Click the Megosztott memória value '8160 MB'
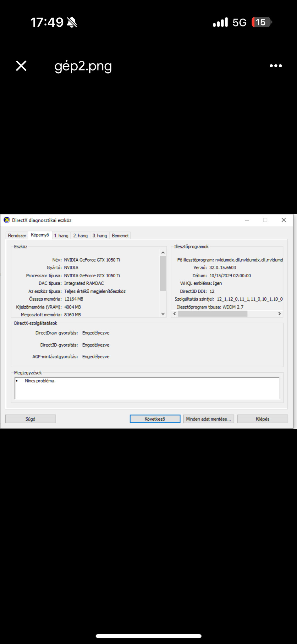The image size is (297, 644). pyautogui.click(x=73, y=314)
